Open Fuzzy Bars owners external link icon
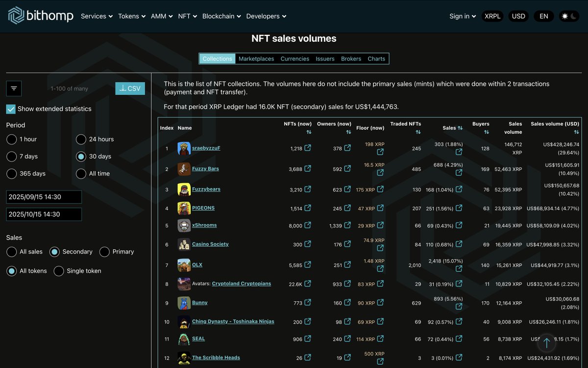588x368 pixels. pyautogui.click(x=347, y=168)
